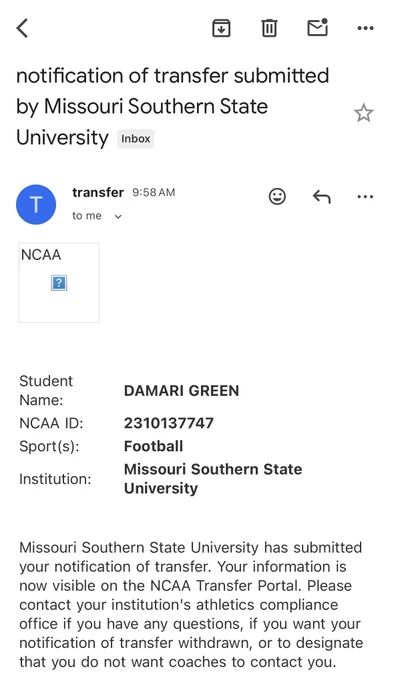The height and width of the screenshot is (680, 394).
Task: Tap the NCAA ID number 2310137747
Action: 169,423
